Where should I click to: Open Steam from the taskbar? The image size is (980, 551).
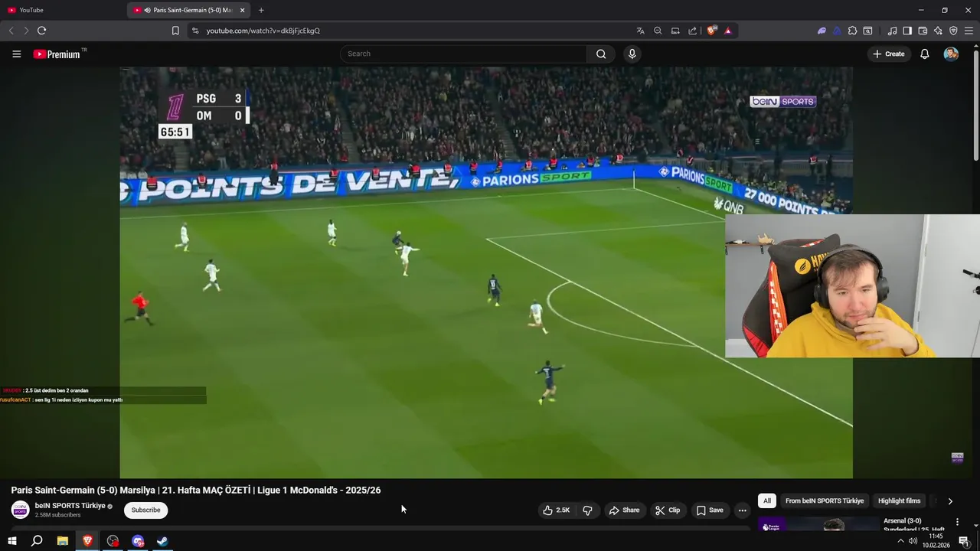click(x=162, y=541)
